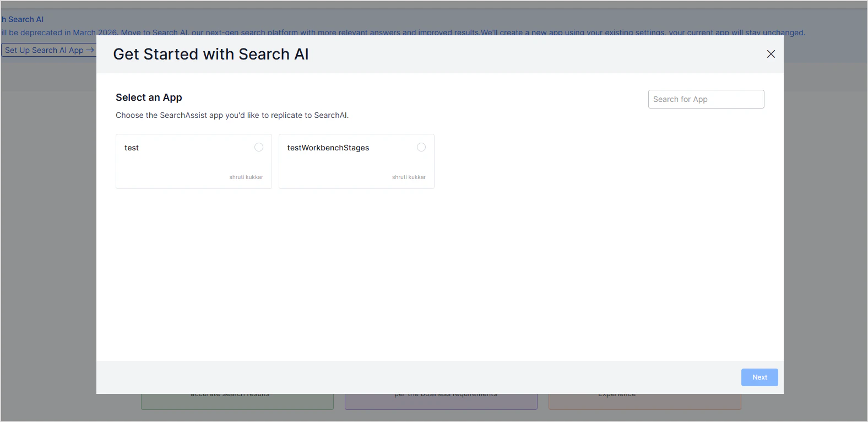The height and width of the screenshot is (422, 868).
Task: Click the Get Started with Search AI title
Action: pyautogui.click(x=211, y=54)
